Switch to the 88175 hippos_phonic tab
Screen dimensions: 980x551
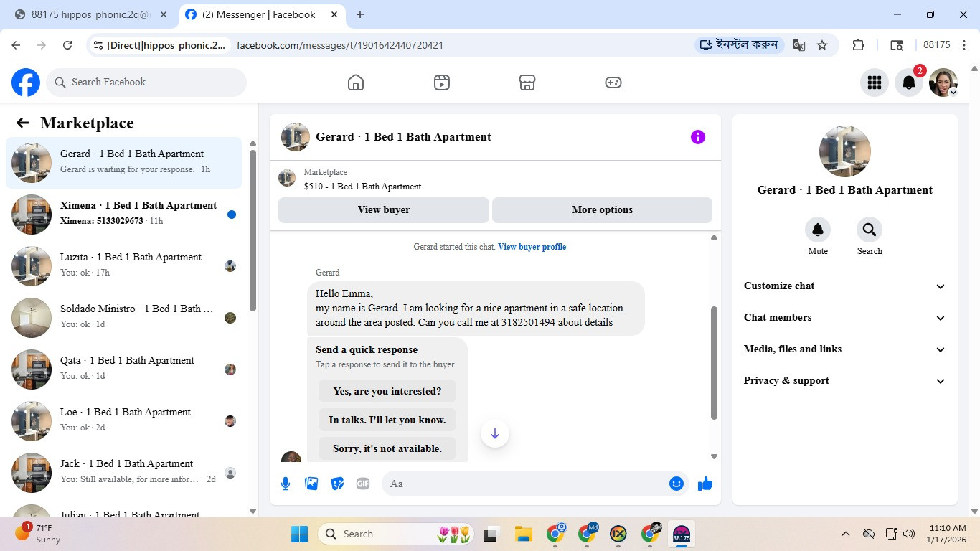(x=90, y=14)
